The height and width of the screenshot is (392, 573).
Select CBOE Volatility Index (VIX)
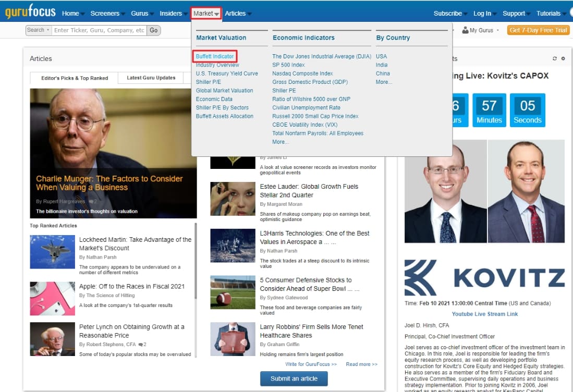305,125
